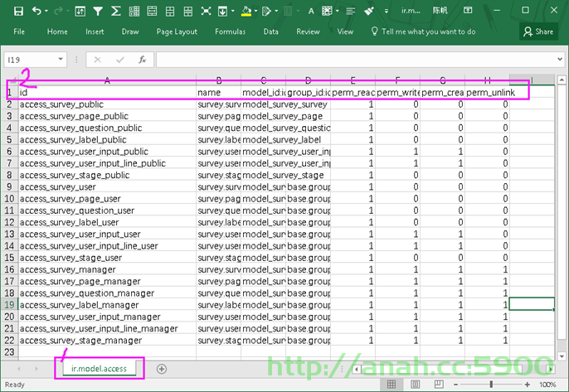Open the Name Box dropdown arrow
The height and width of the screenshot is (392, 569).
61,59
